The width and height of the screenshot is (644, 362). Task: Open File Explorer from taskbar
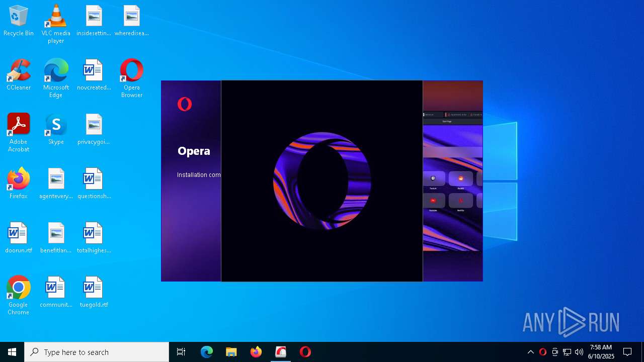(x=231, y=352)
